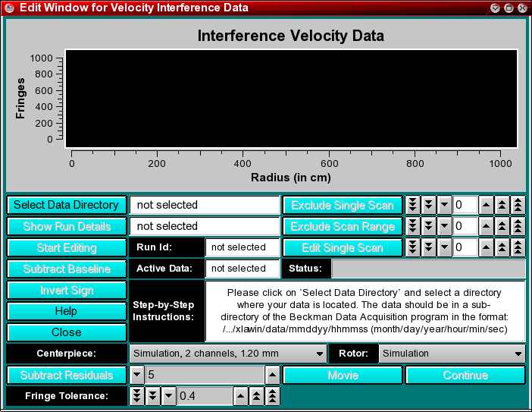Click the Fringe Tolerance value field

point(204,396)
